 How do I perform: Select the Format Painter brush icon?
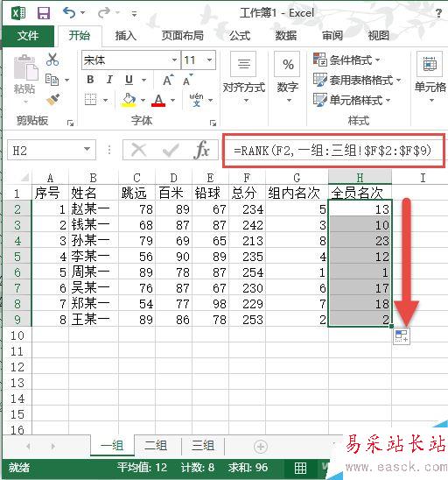(x=52, y=100)
